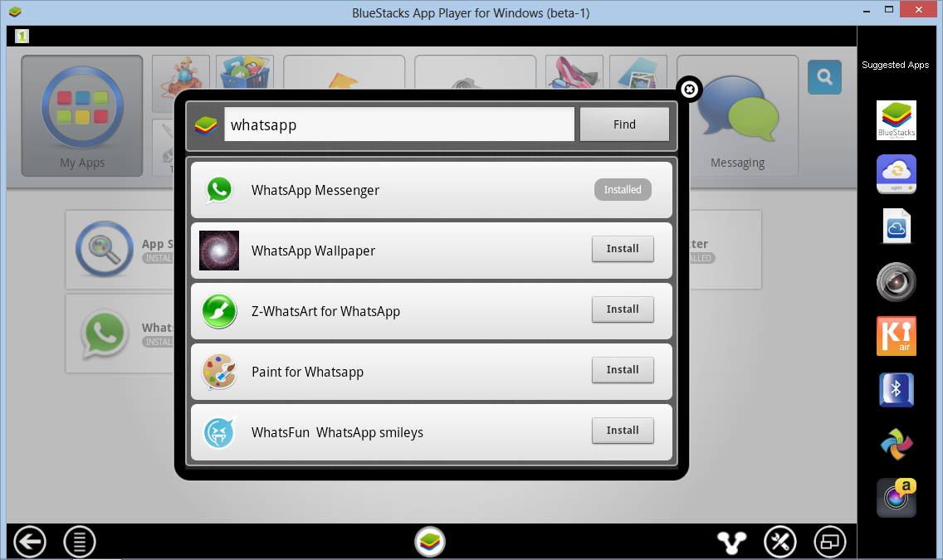This screenshot has height=560, width=943.
Task: Open toy robot games category icon
Action: pos(181,77)
